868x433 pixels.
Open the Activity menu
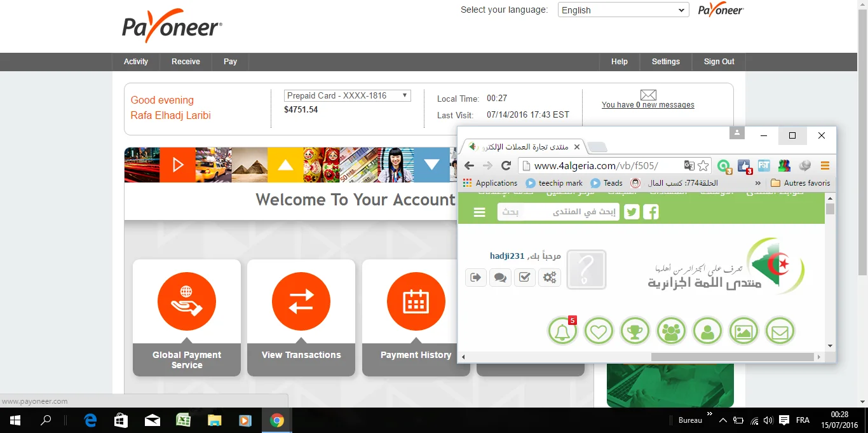(136, 62)
